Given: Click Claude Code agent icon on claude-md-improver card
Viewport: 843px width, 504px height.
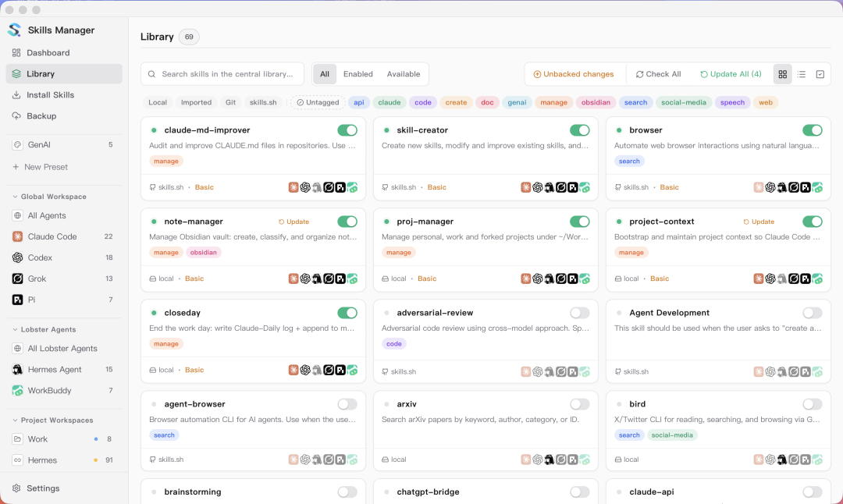Looking at the screenshot, I should (x=293, y=187).
